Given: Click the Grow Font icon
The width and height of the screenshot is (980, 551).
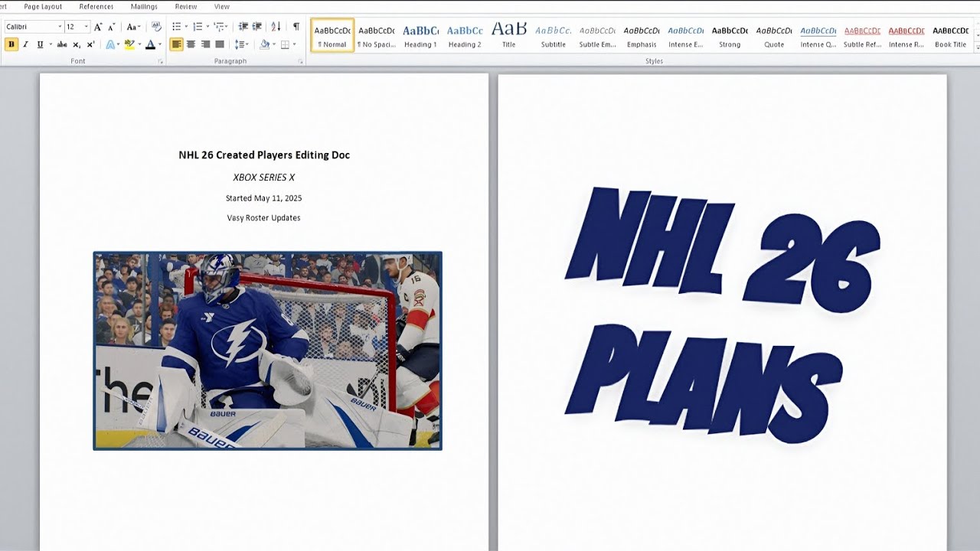Looking at the screenshot, I should click(x=98, y=27).
